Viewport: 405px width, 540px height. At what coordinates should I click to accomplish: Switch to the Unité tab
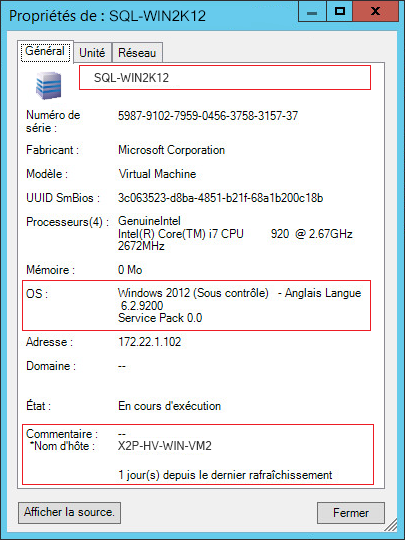pos(92,53)
